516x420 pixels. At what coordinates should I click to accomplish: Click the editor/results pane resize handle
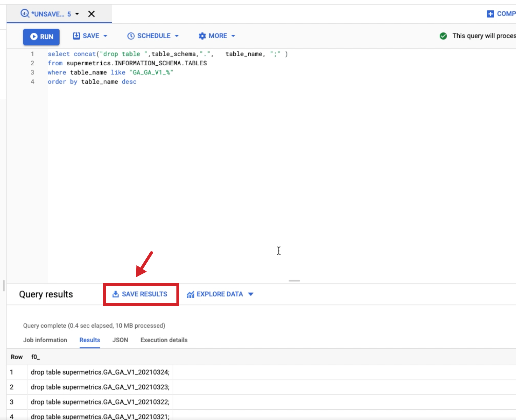(x=294, y=281)
